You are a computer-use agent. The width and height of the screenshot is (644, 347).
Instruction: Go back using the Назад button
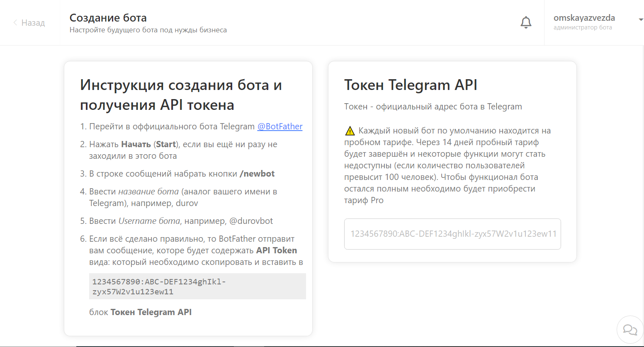[29, 23]
